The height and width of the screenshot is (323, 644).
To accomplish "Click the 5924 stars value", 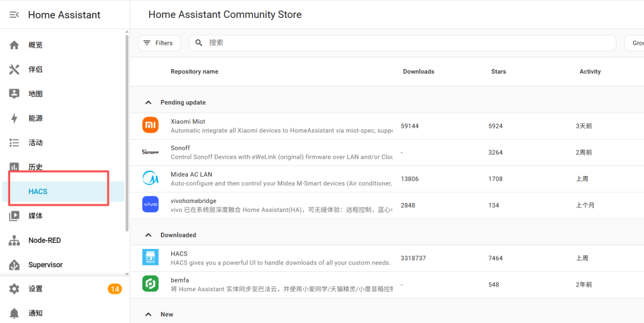I will [496, 126].
